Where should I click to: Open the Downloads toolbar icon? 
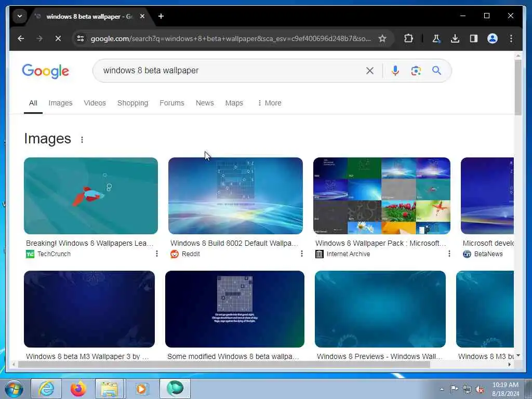coord(455,38)
